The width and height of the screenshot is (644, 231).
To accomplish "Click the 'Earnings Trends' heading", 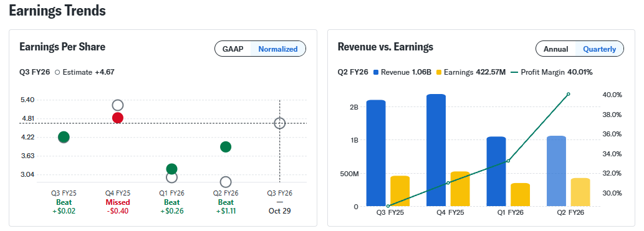I will 57,11.
